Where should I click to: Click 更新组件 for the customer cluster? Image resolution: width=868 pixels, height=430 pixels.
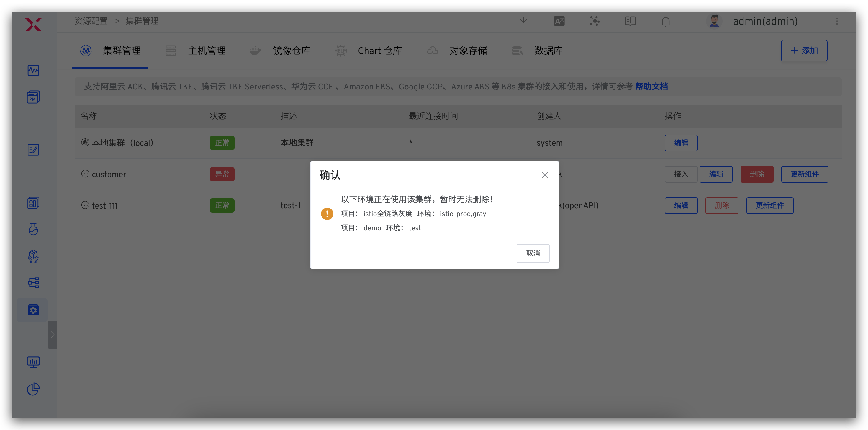(x=804, y=174)
